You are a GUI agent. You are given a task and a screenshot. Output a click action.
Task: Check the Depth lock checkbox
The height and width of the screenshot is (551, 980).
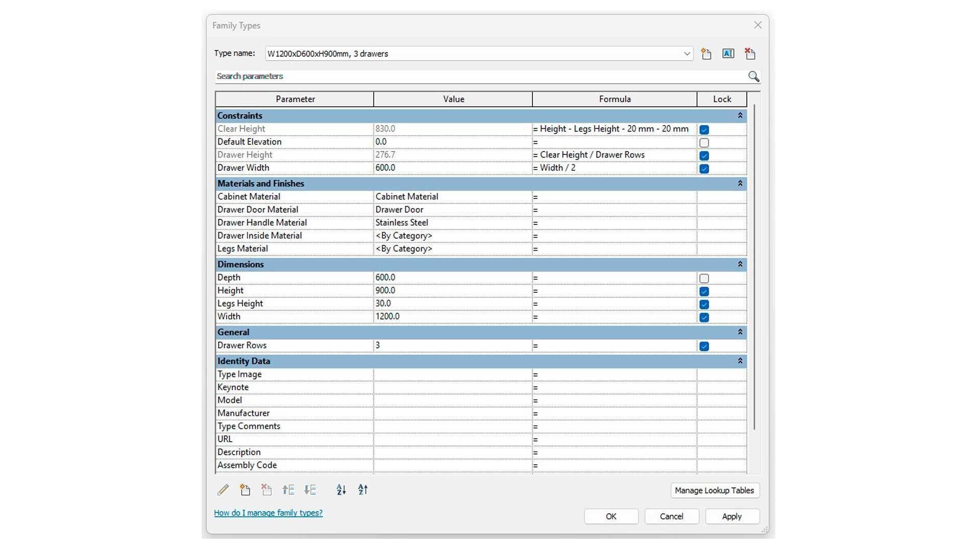point(704,279)
